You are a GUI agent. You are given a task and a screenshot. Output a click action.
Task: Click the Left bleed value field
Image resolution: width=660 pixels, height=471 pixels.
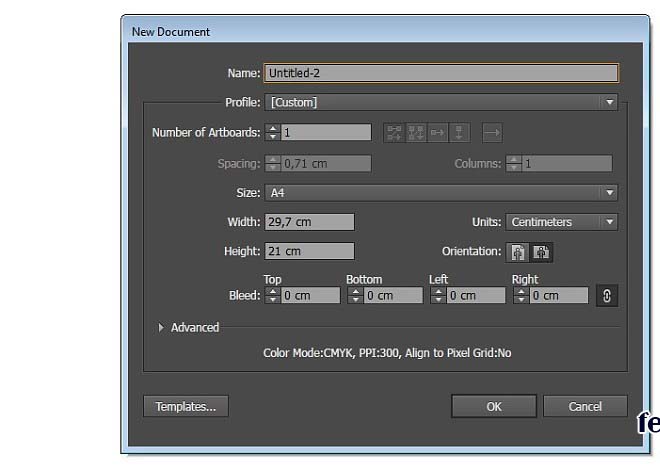coord(476,295)
